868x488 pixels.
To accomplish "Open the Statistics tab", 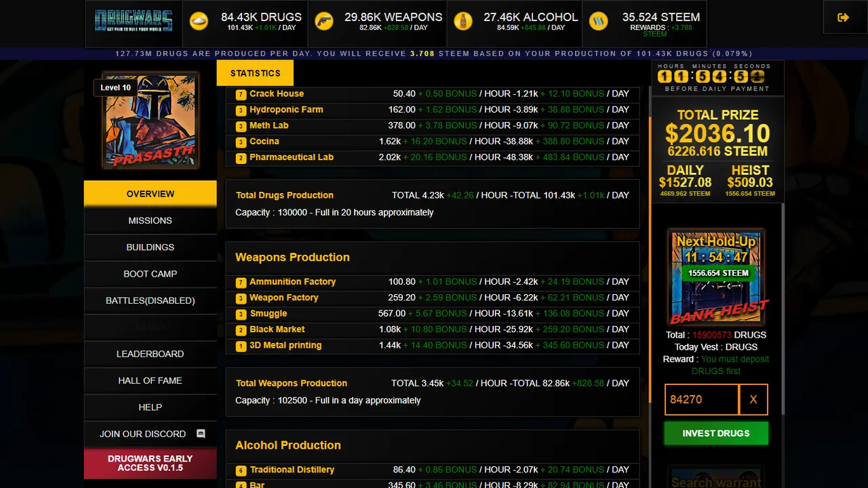I will click(x=255, y=73).
